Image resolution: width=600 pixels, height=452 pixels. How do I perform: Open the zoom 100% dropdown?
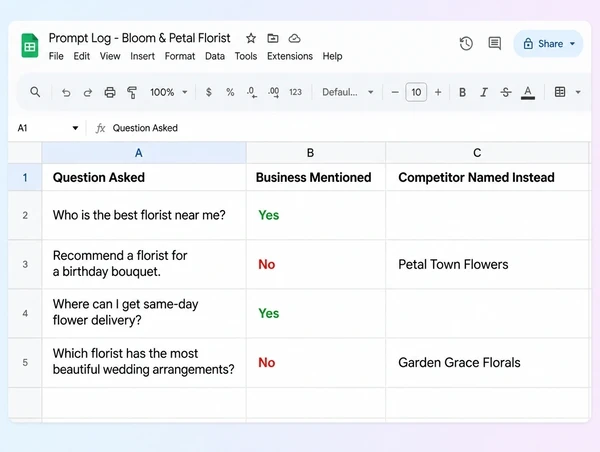(169, 92)
